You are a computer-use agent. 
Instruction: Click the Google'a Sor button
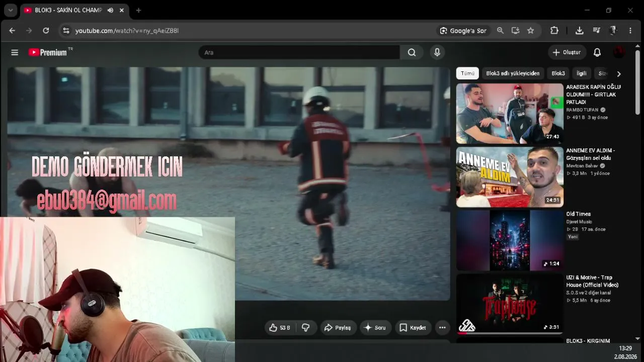(463, 31)
